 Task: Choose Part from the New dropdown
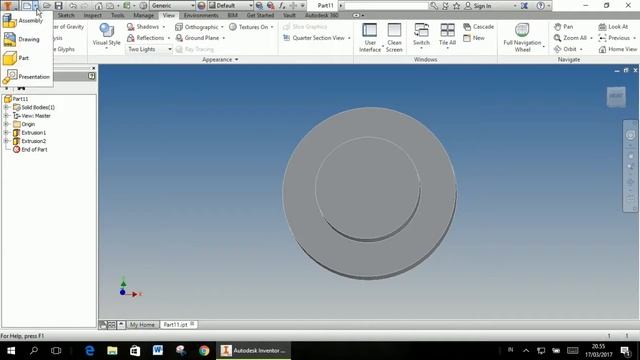pyautogui.click(x=27, y=58)
